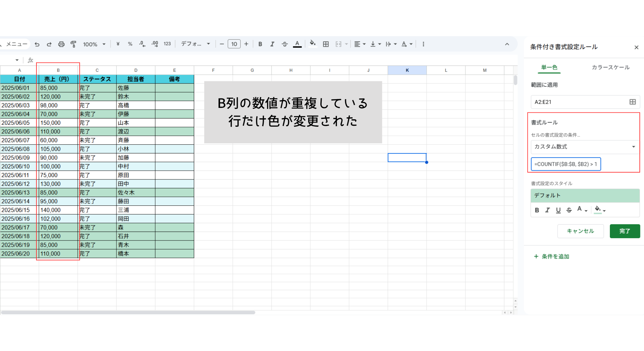The image size is (644, 351).
Task: Click the 完了 button
Action: [x=625, y=231]
